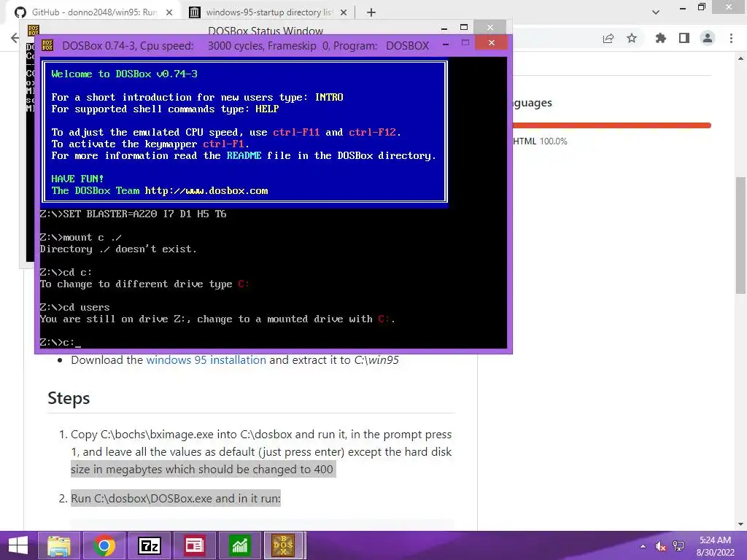Click the http://www.dosbox.com text in DOSBox
The image size is (747, 560).
[206, 191]
